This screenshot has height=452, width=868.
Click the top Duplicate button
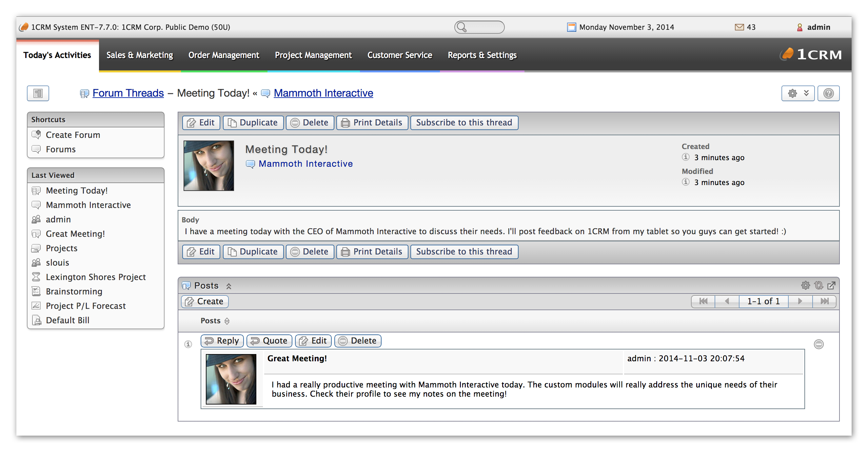click(253, 122)
